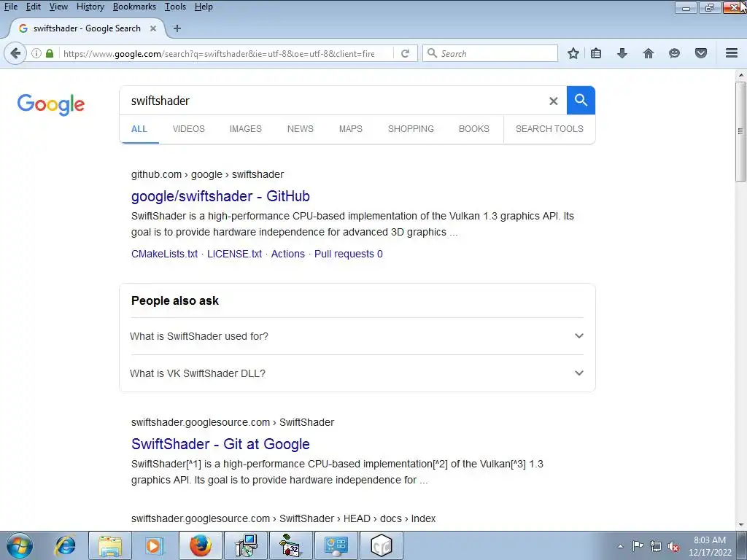Open Windows Explorer folder in taskbar

point(110,545)
